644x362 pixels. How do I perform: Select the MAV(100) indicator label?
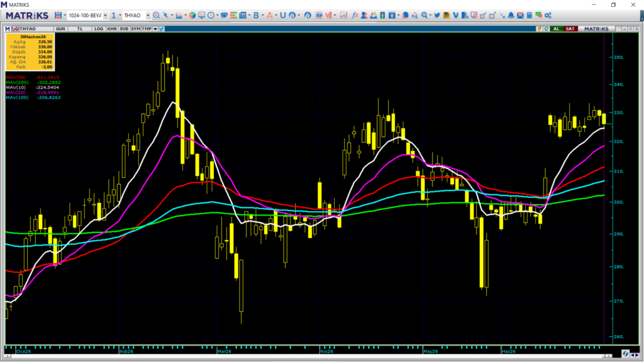[17, 97]
